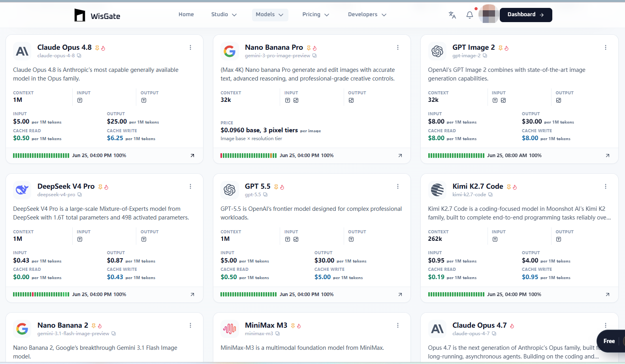Image resolution: width=625 pixels, height=364 pixels.
Task: Copy the gpt-5.5 model ID
Action: point(265,195)
